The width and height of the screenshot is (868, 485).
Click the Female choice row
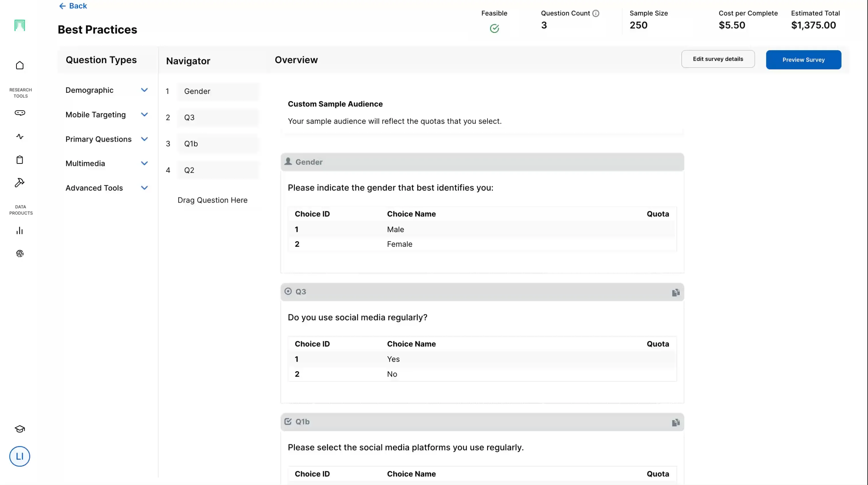click(x=482, y=244)
